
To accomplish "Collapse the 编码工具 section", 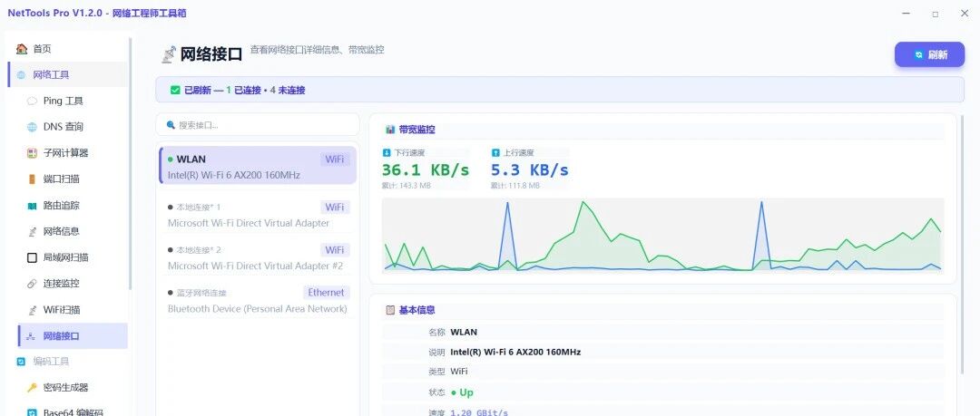I will click(67, 362).
